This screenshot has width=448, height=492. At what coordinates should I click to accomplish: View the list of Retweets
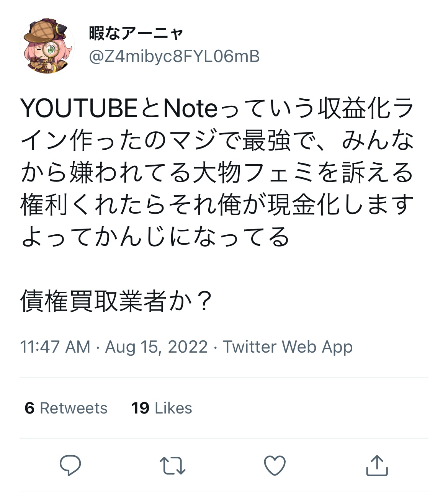(x=66, y=408)
